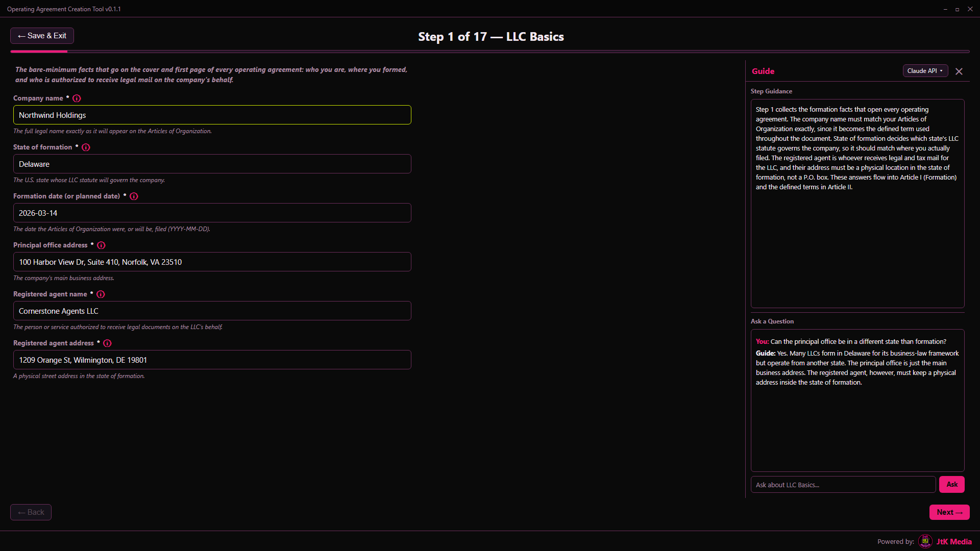Screen dimensions: 980x551
Task: Click the Company name field
Action: click(x=212, y=115)
